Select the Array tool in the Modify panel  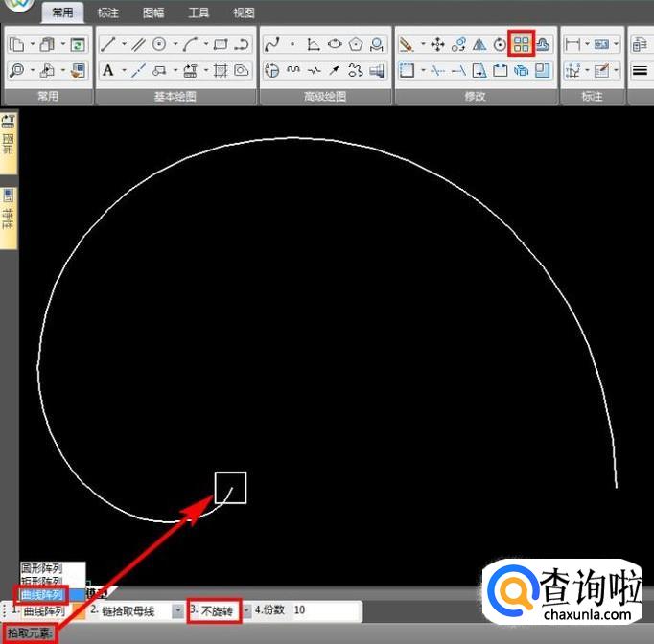point(522,44)
